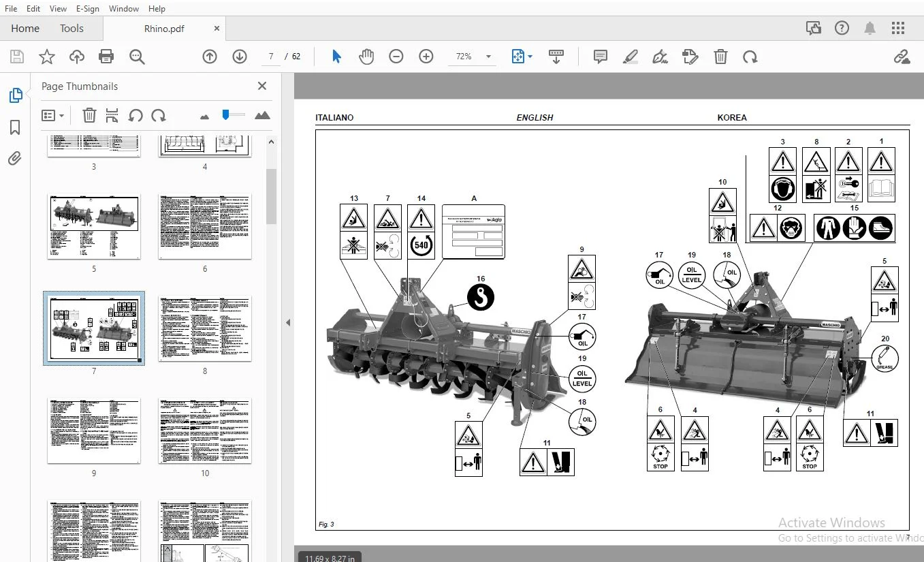Select page 9 thumbnail
The height and width of the screenshot is (562, 924).
(x=94, y=431)
